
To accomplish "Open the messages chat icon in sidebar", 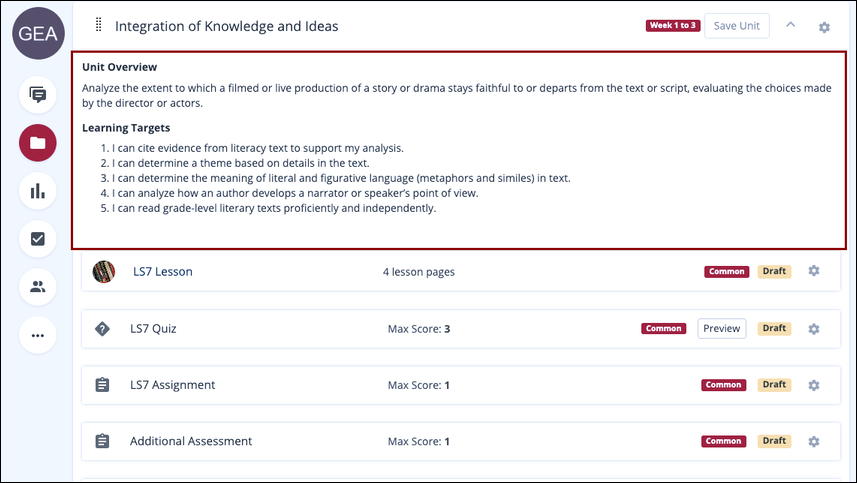I will [x=38, y=95].
